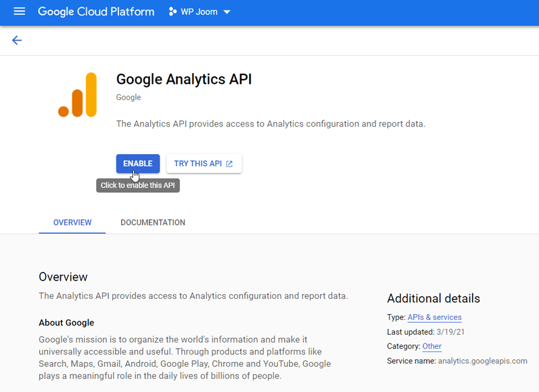Click the Google Analytics API title

coord(184,80)
